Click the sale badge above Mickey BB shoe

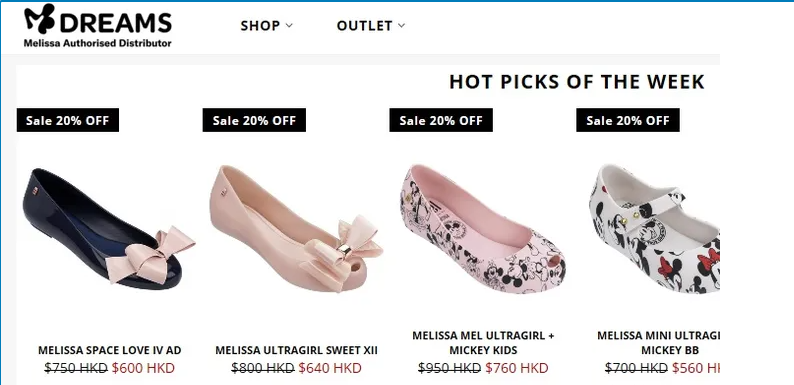click(628, 120)
